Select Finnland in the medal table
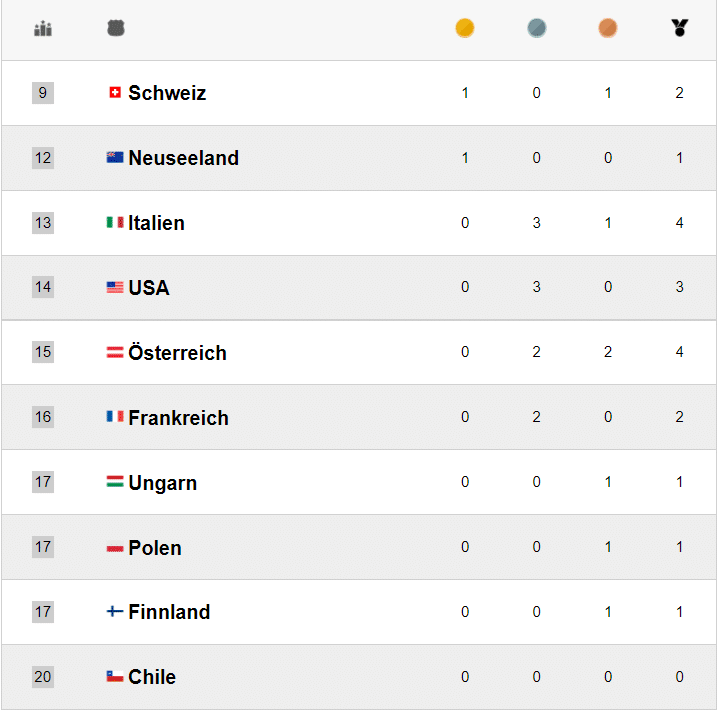The width and height of the screenshot is (720, 712). coord(169,612)
